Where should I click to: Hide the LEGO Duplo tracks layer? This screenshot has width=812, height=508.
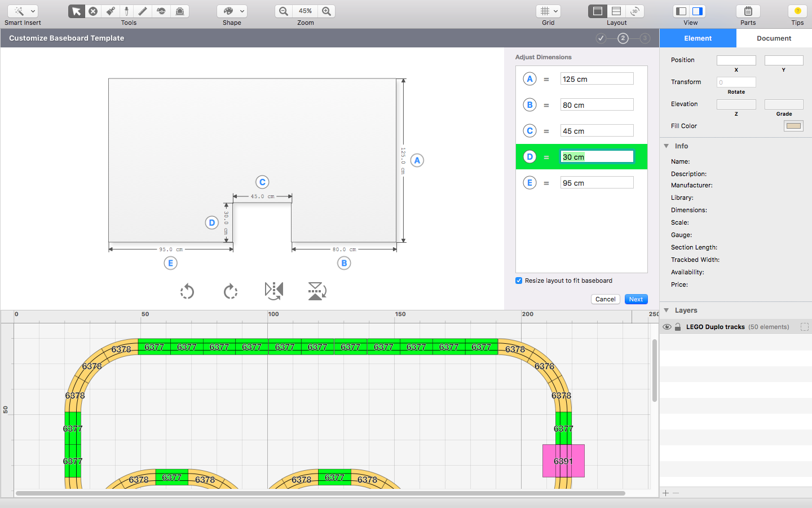tap(667, 327)
